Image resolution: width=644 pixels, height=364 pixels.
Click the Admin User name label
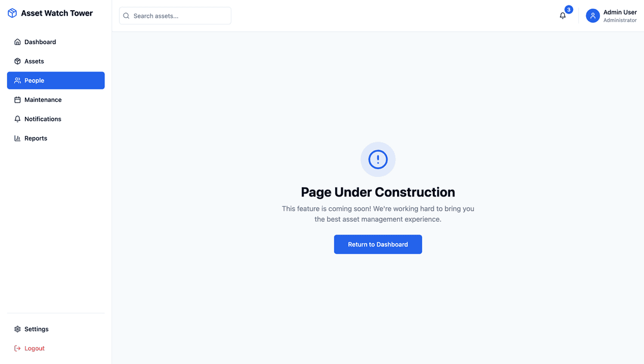[620, 12]
